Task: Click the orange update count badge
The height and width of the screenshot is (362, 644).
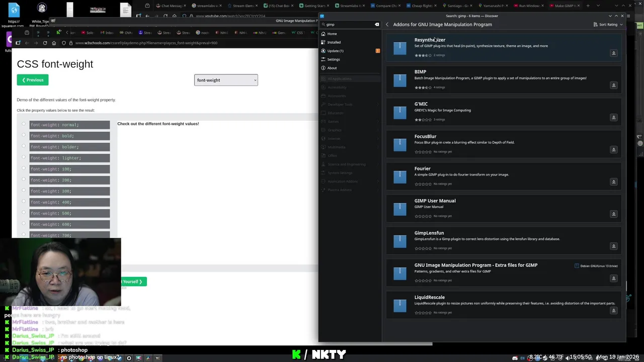Action: [377, 51]
